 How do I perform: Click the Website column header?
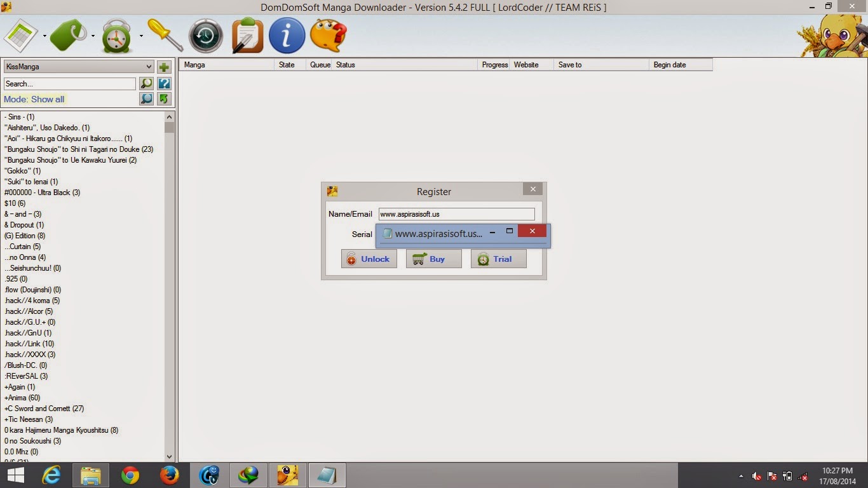tap(532, 65)
